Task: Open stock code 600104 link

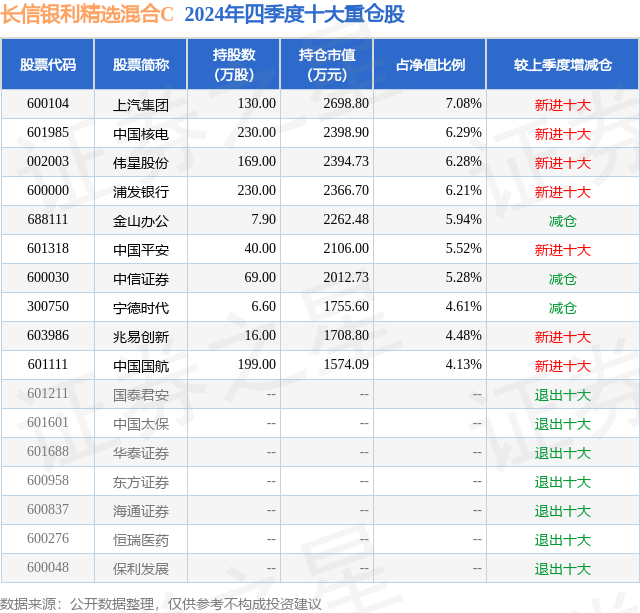Action: point(48,104)
